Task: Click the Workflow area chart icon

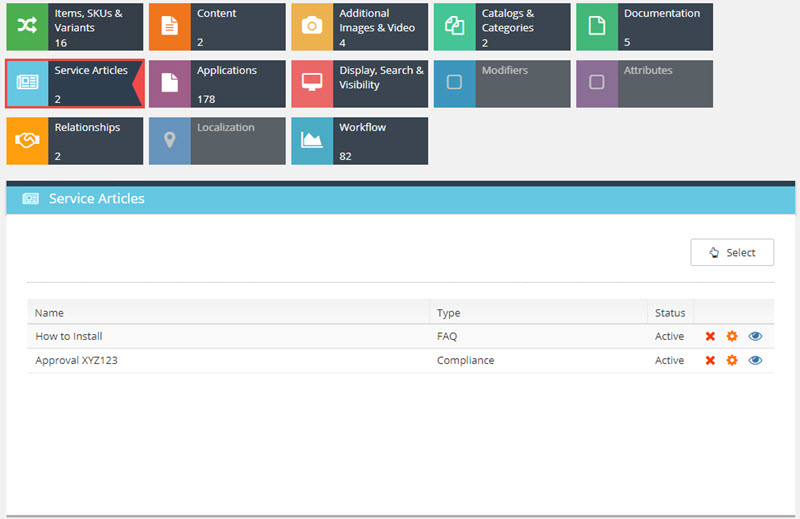Action: pyautogui.click(x=312, y=140)
